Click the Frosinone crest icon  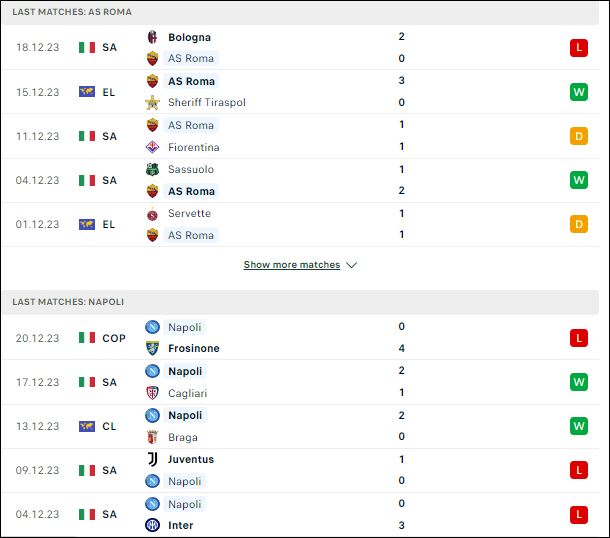pyautogui.click(x=152, y=348)
